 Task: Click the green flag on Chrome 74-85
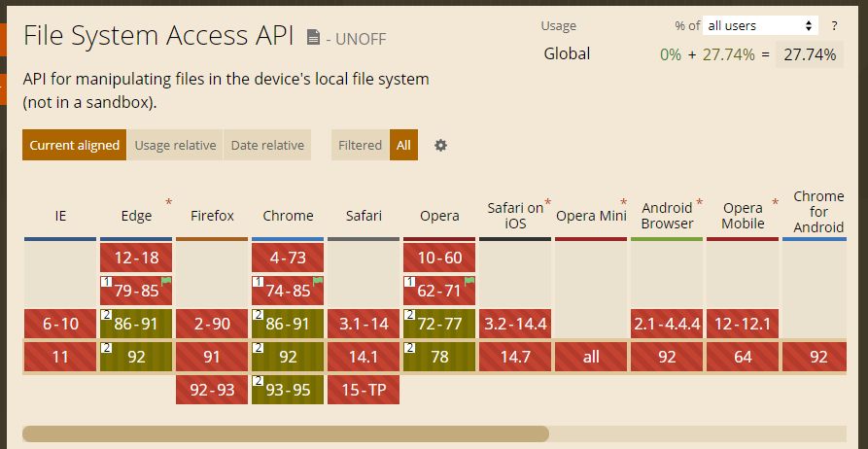(318, 281)
